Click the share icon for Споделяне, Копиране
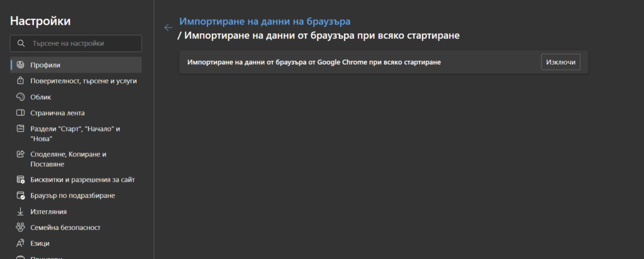 pyautogui.click(x=21, y=155)
